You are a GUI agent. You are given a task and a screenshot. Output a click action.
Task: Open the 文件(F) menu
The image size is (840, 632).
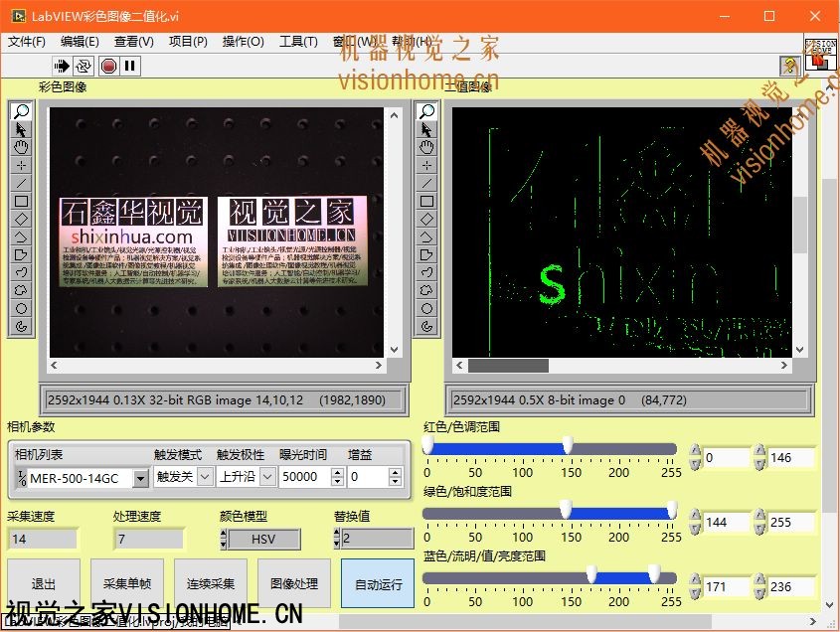(x=26, y=42)
